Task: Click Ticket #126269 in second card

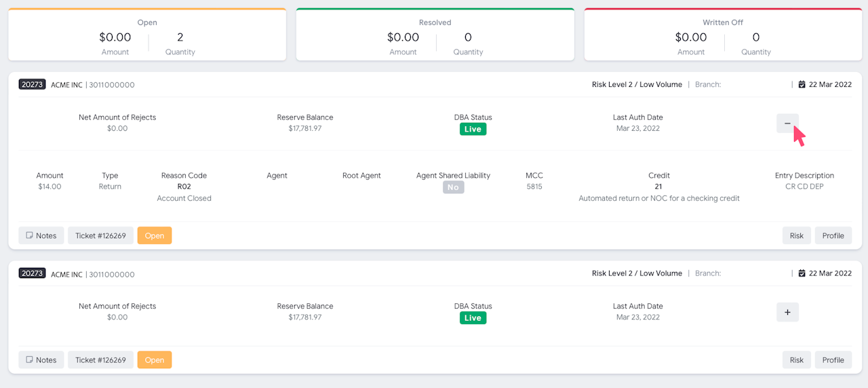Action: point(100,360)
